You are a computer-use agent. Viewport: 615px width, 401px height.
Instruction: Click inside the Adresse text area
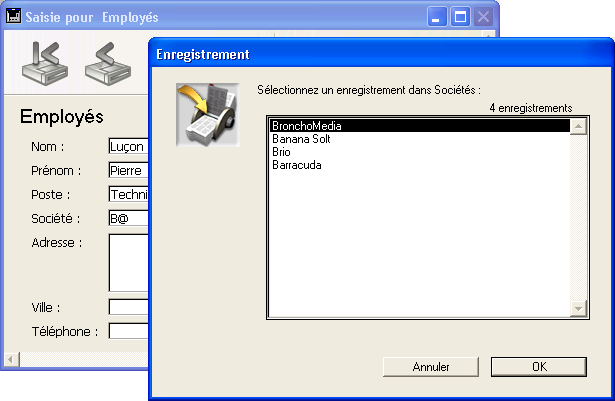[x=128, y=262]
